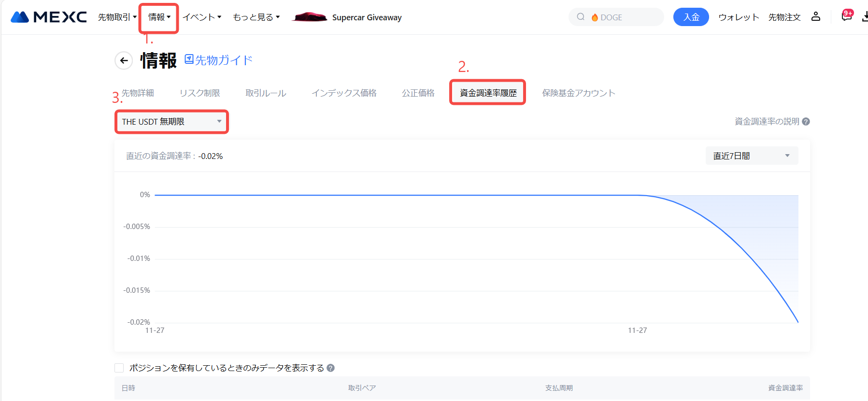Open the 先物ガイド link
Viewport: 868px width, 401px height.
219,60
